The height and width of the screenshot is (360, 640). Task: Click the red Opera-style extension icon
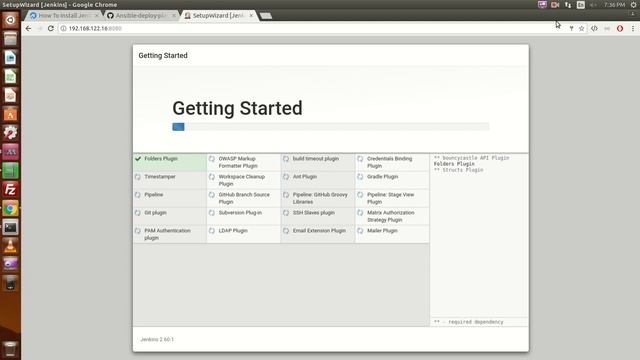tap(620, 29)
